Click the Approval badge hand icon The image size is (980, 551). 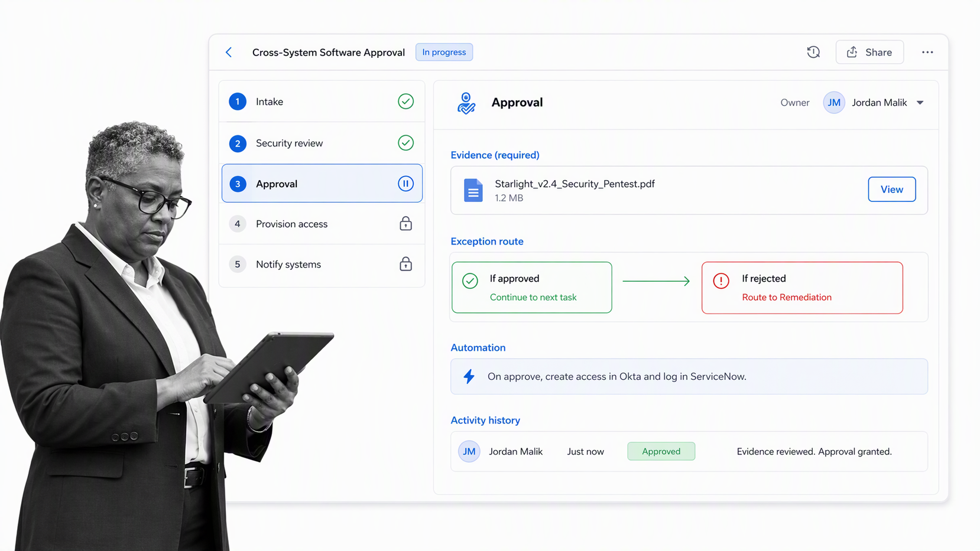pos(466,103)
